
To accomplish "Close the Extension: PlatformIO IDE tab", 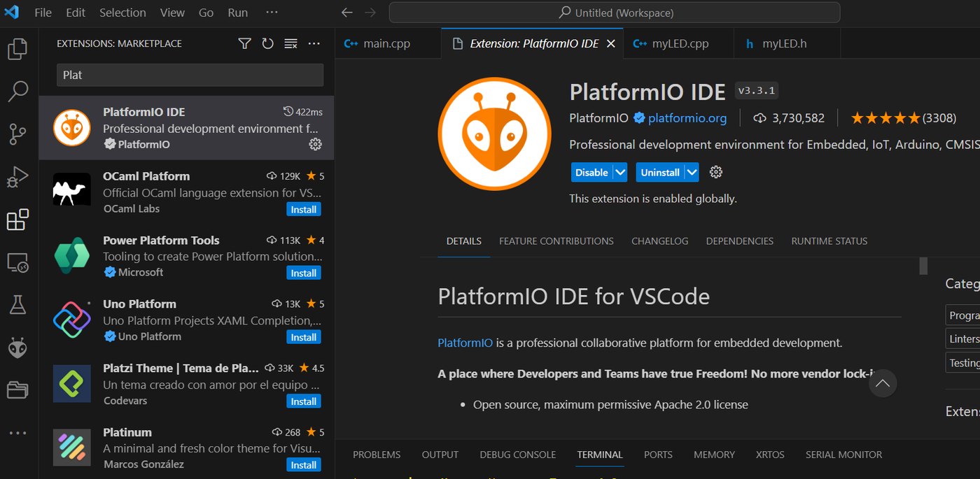I will point(610,43).
